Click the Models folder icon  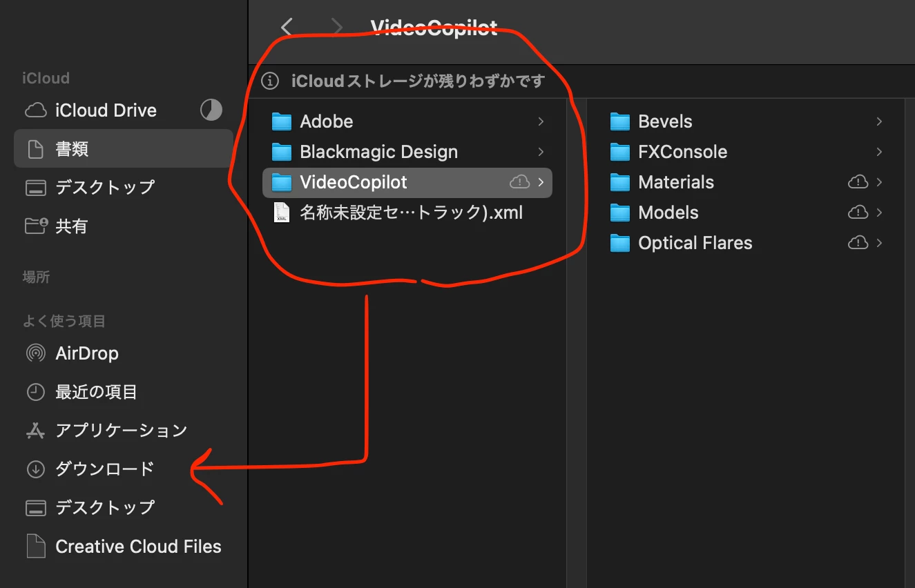click(620, 213)
